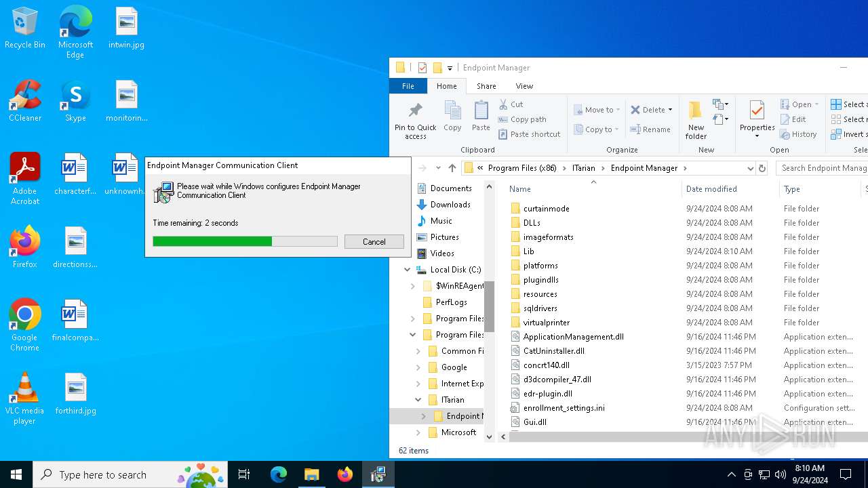
Task: Switch to the View ribbon tab
Action: pyautogui.click(x=524, y=86)
